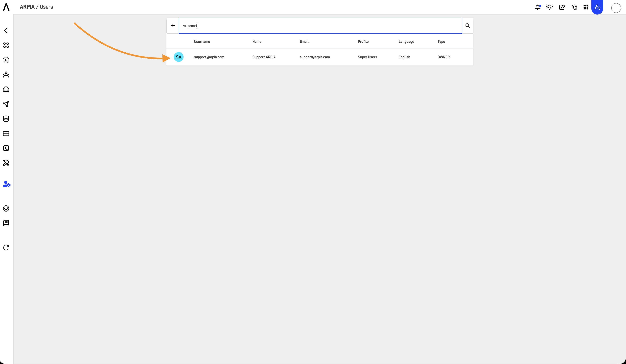Image resolution: width=626 pixels, height=364 pixels.
Task: Click the SA avatar circle
Action: [x=178, y=57]
